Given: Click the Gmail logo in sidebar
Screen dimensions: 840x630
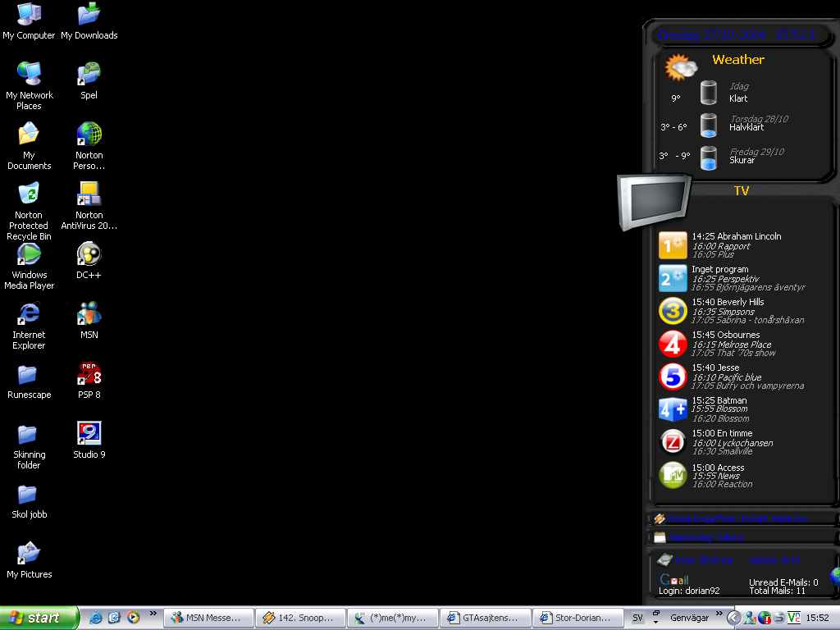Looking at the screenshot, I should click(x=674, y=579).
